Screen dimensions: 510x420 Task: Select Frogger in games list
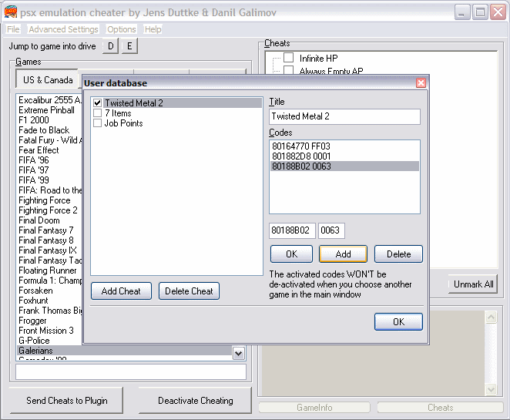coord(32,321)
